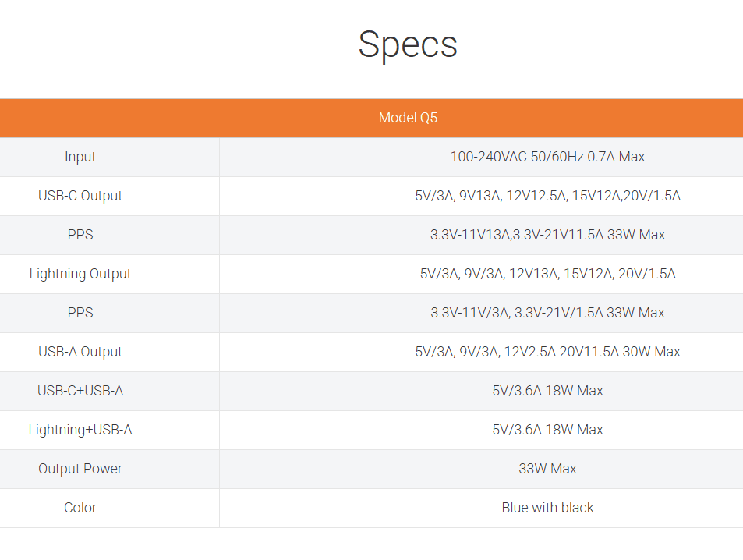Screen dimensions: 743x560
Task: Select the 100-240VAC 50/60Hz input value
Action: (547, 157)
